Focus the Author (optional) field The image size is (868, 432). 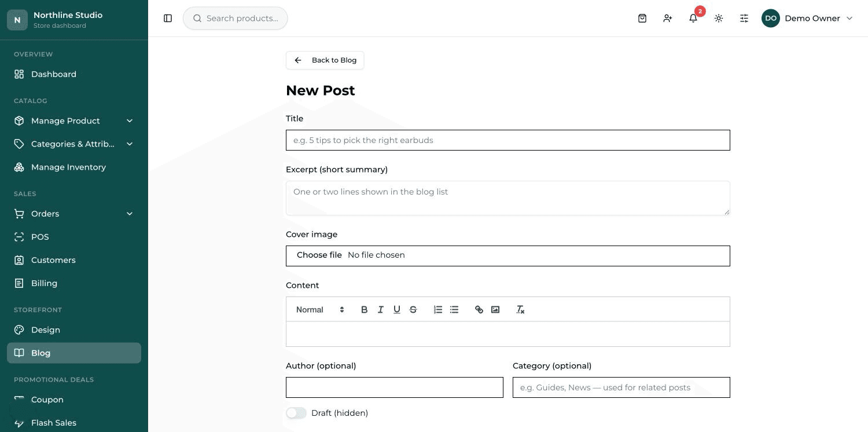pos(395,387)
